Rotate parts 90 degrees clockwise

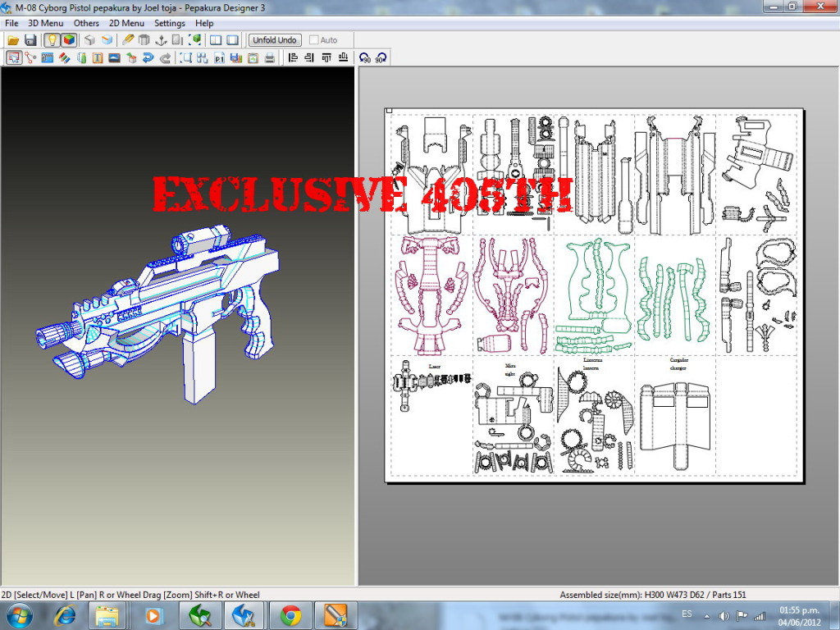381,58
